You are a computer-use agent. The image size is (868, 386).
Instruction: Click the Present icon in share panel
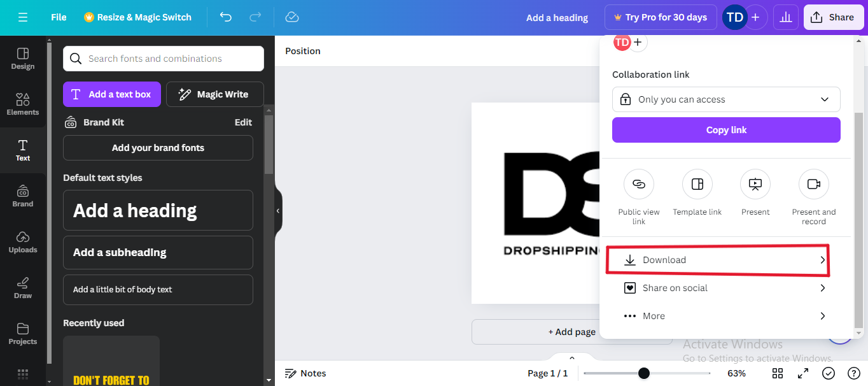point(755,185)
